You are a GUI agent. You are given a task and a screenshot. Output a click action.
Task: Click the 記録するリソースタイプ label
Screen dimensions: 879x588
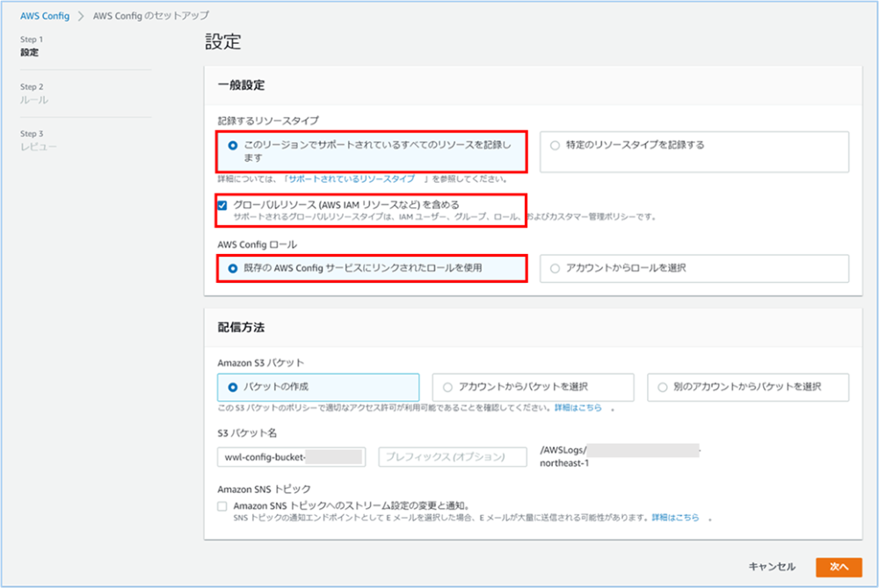click(x=268, y=120)
